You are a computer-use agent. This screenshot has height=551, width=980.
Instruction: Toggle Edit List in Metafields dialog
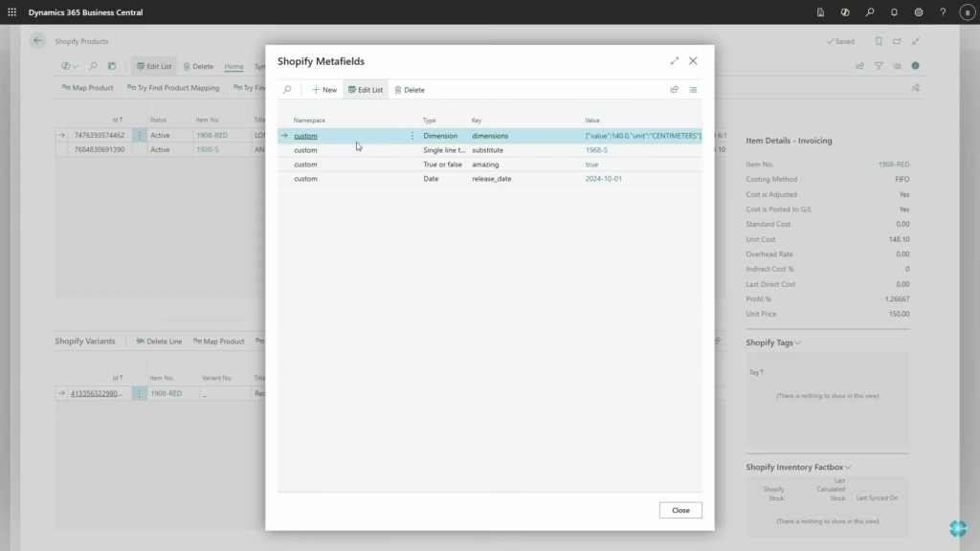click(x=366, y=89)
